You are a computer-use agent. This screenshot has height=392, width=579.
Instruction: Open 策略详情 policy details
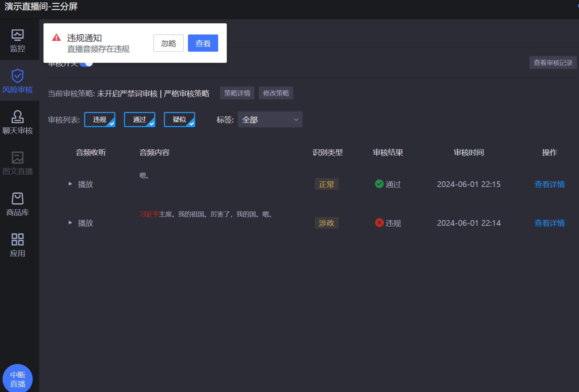coord(237,93)
